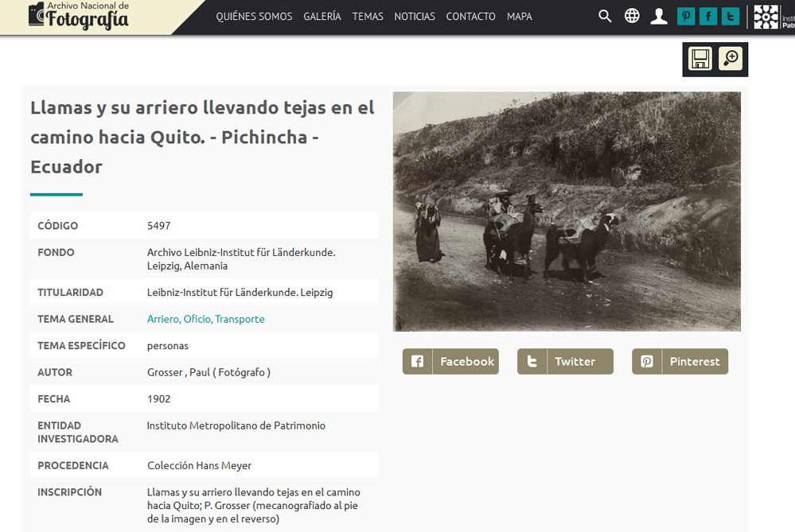Open the header Facebook icon
This screenshot has height=532, width=795.
(x=708, y=16)
